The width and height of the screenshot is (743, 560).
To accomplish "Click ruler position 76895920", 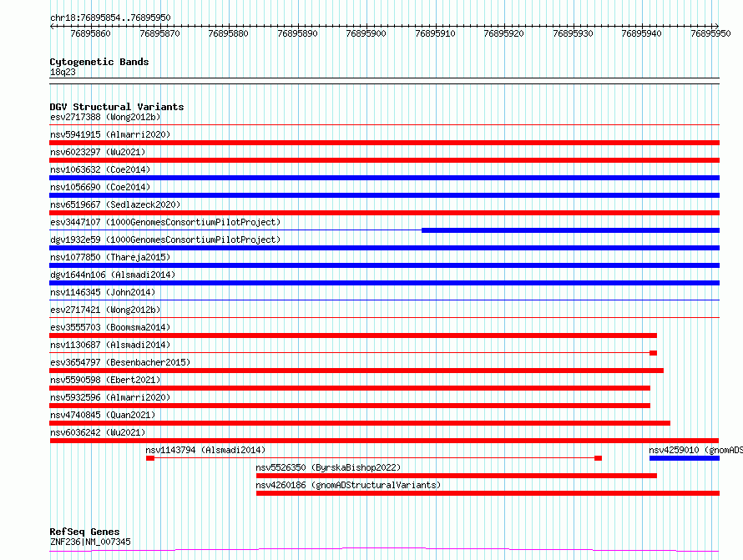I will click(503, 33).
